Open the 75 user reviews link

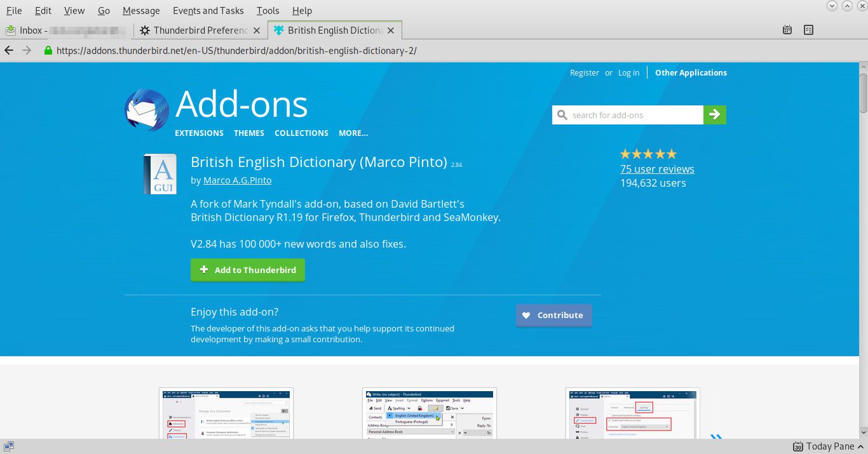click(x=657, y=169)
